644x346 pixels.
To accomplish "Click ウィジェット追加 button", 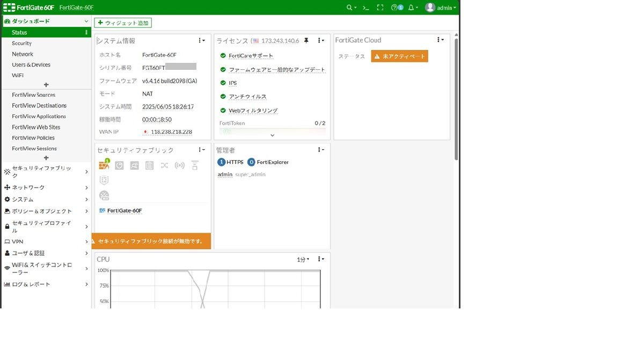I will (x=123, y=23).
